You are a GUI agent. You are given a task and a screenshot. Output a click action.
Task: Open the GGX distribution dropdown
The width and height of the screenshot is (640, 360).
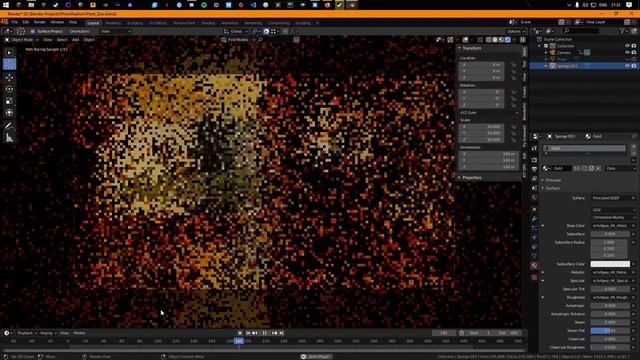click(x=613, y=210)
